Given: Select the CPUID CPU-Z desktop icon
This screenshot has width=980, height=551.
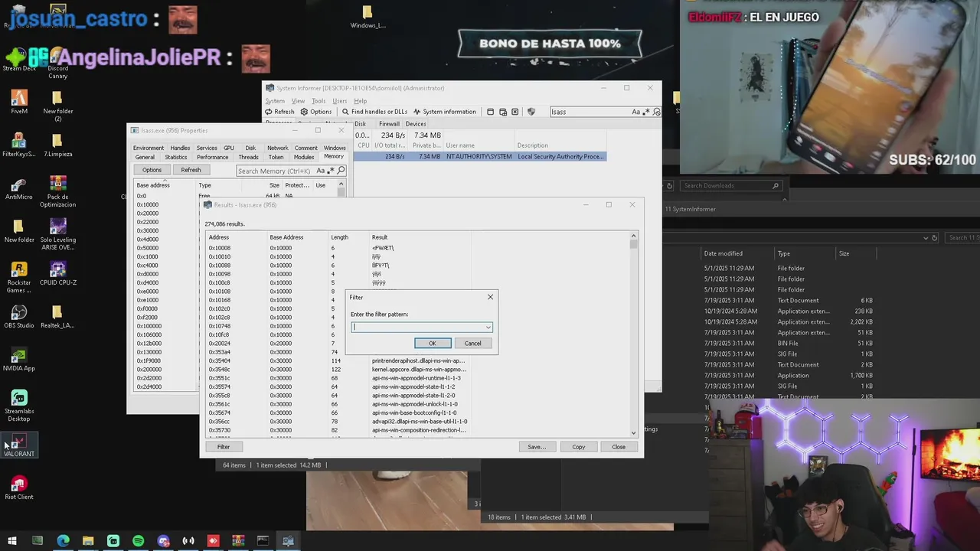Looking at the screenshot, I should pyautogui.click(x=57, y=274).
